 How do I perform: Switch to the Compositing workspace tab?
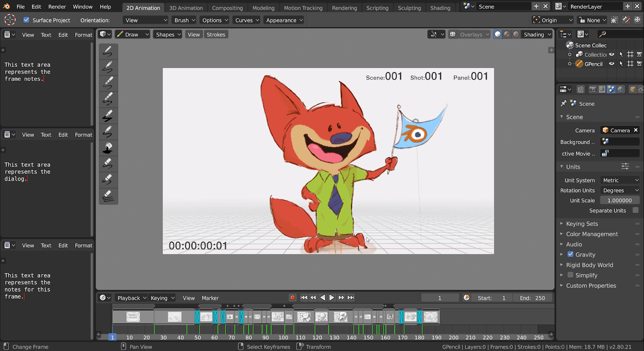pos(227,8)
